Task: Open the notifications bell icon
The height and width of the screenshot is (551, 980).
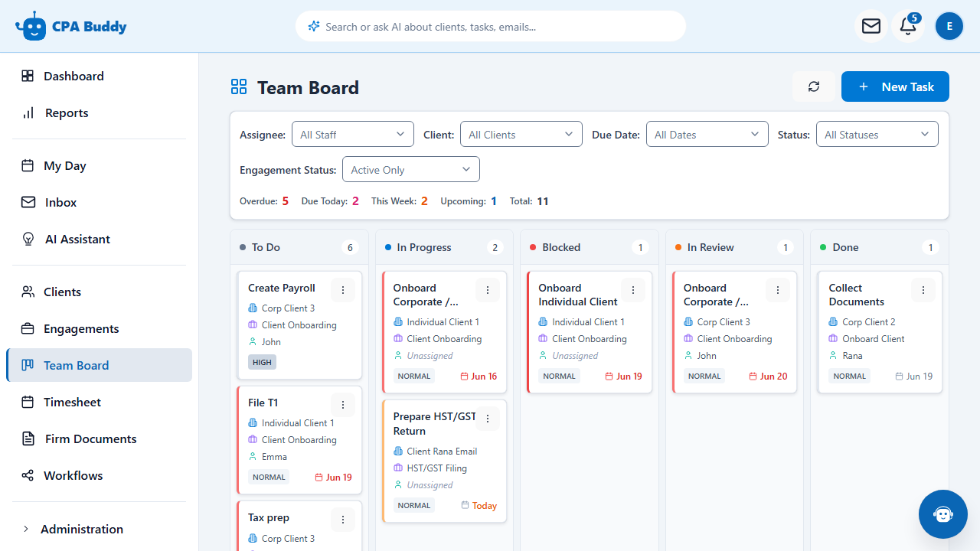Action: [908, 27]
